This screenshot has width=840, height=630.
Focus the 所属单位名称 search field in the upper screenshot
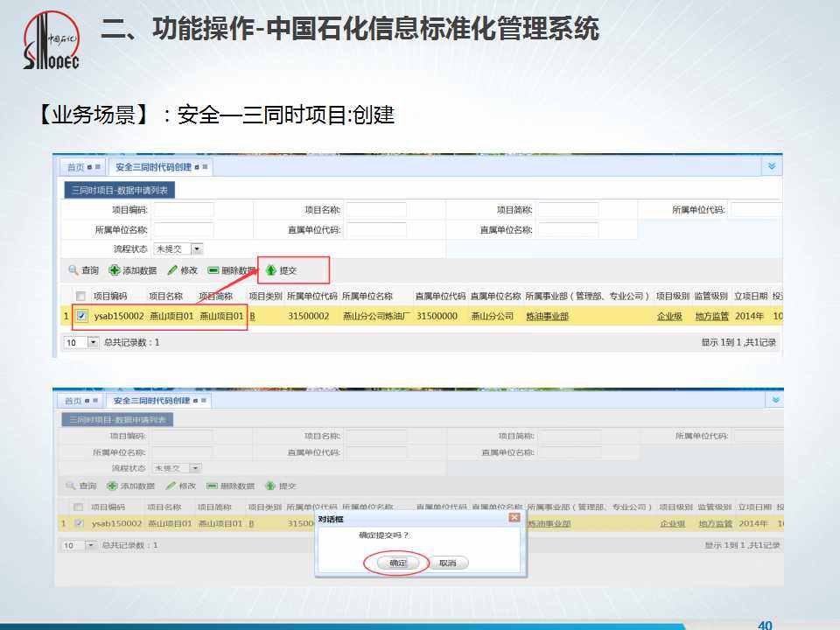click(183, 230)
